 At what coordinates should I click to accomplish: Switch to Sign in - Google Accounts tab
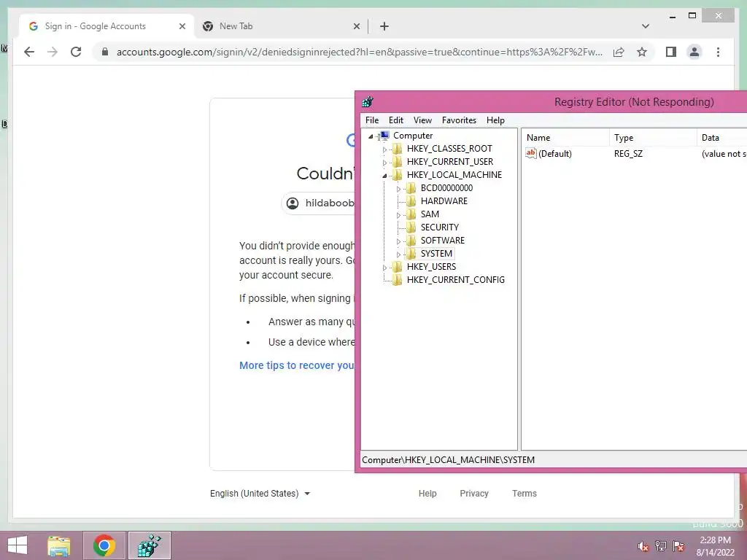[x=107, y=26]
